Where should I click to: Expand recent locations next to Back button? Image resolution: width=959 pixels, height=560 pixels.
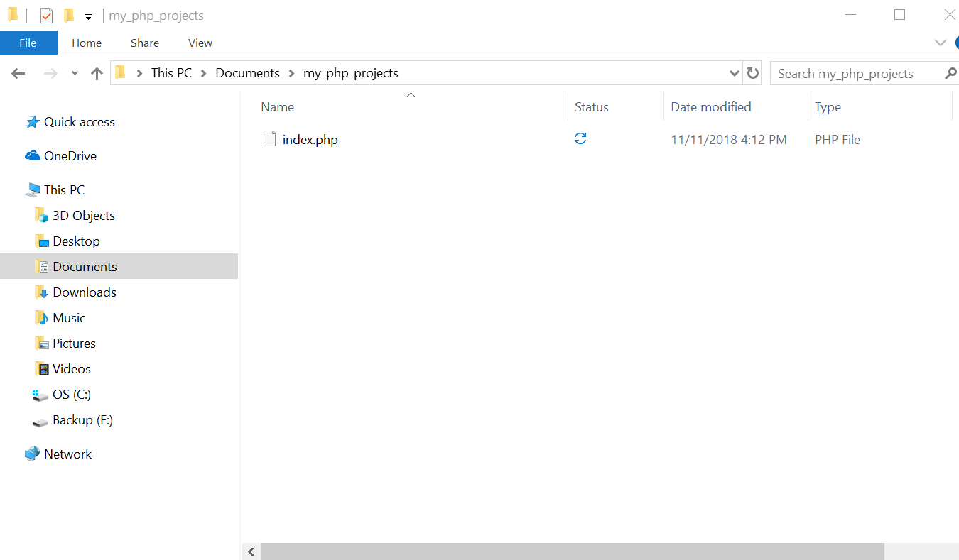tap(74, 72)
